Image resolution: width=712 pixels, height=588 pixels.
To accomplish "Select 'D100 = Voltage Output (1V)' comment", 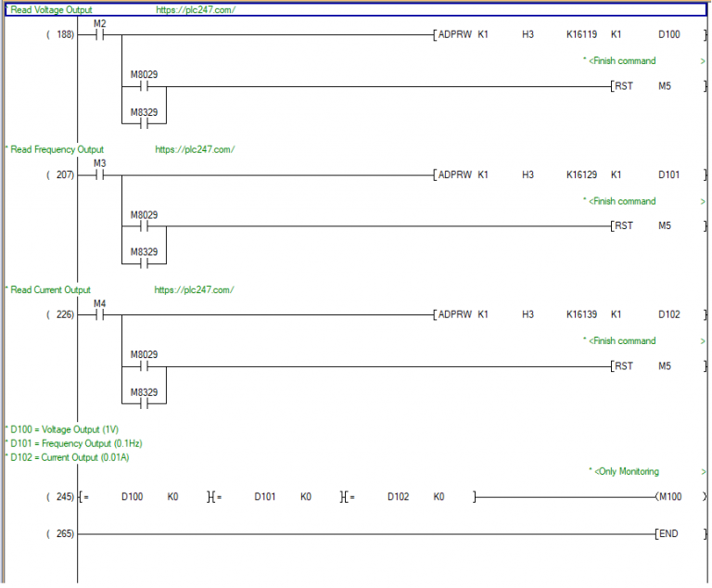I will (x=62, y=429).
